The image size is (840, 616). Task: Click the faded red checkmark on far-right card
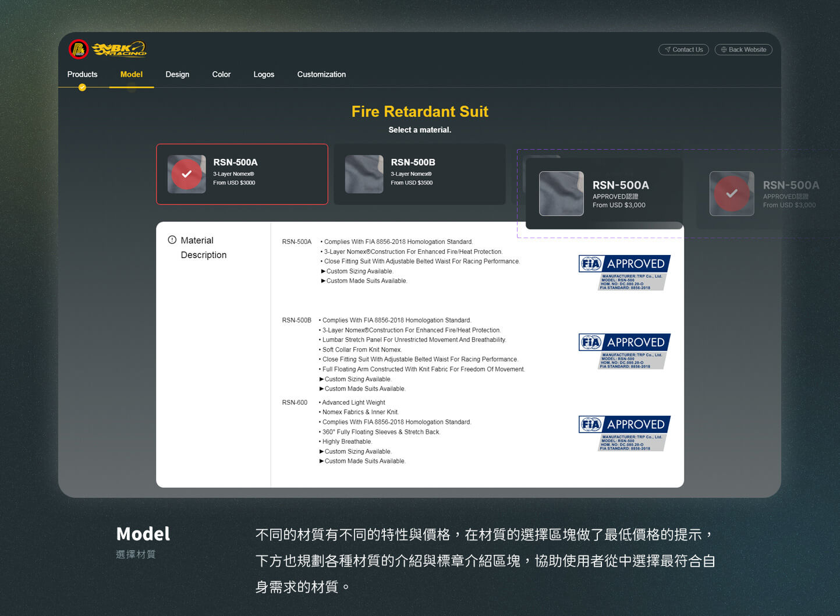732,193
